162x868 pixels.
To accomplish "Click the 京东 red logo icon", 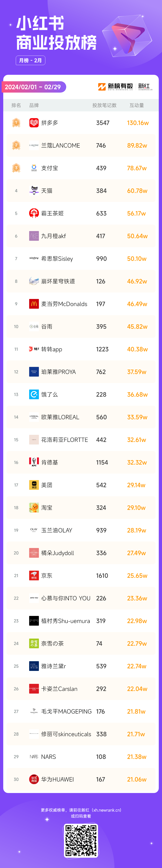I will (34, 575).
